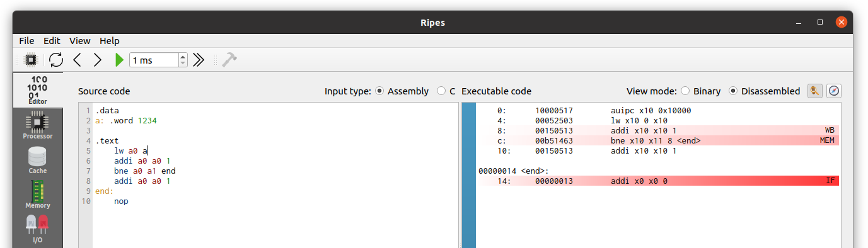Toggle the follow-execution magnifier icon

coord(815,91)
